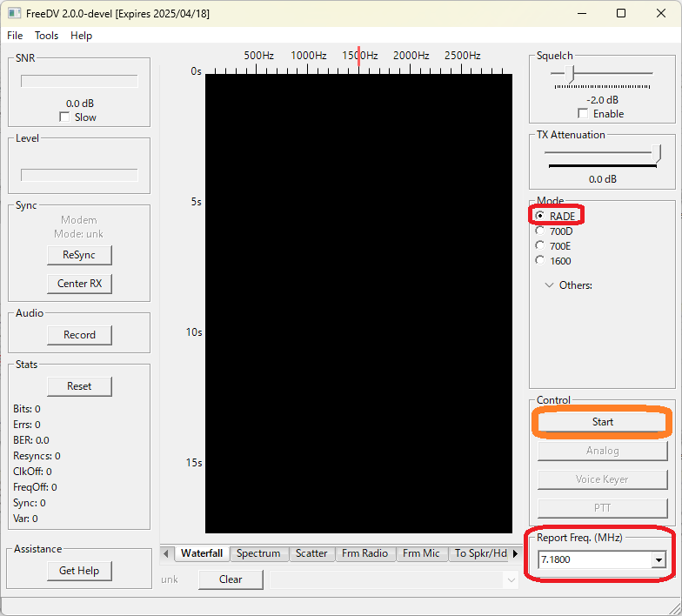Click the Squelch slider thumb
Screen dimensions: 682x616
570,75
